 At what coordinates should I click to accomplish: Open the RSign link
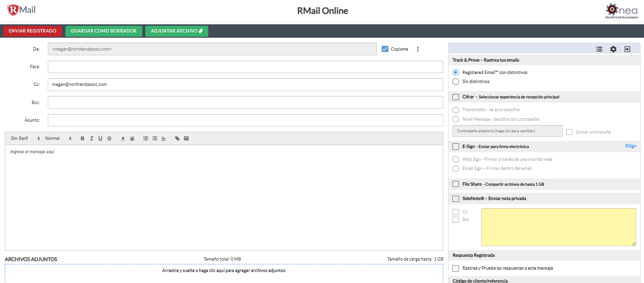pos(631,146)
